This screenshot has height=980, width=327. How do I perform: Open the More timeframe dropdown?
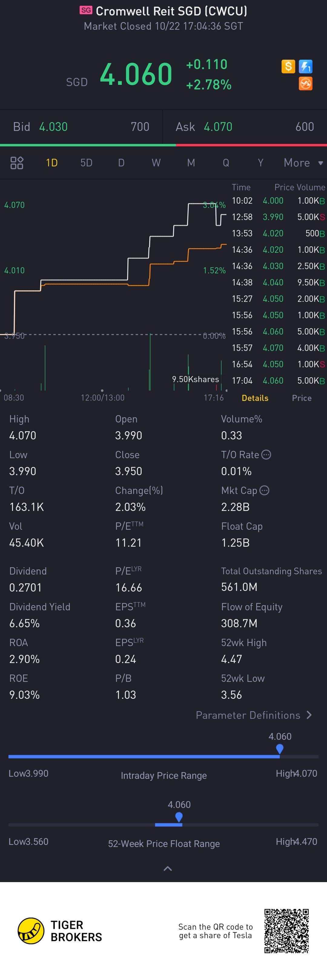tap(303, 163)
